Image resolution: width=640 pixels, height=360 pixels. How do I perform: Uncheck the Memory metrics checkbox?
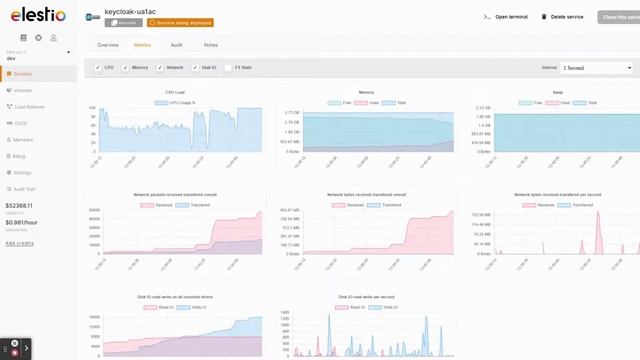[125, 68]
